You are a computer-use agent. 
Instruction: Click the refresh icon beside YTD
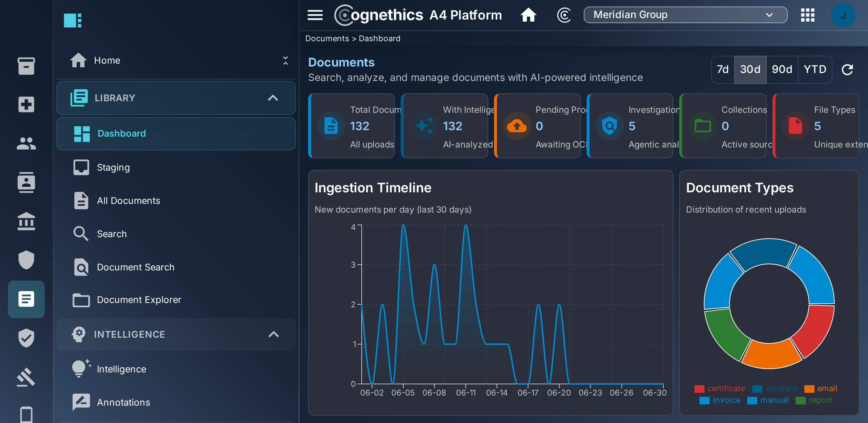(847, 69)
